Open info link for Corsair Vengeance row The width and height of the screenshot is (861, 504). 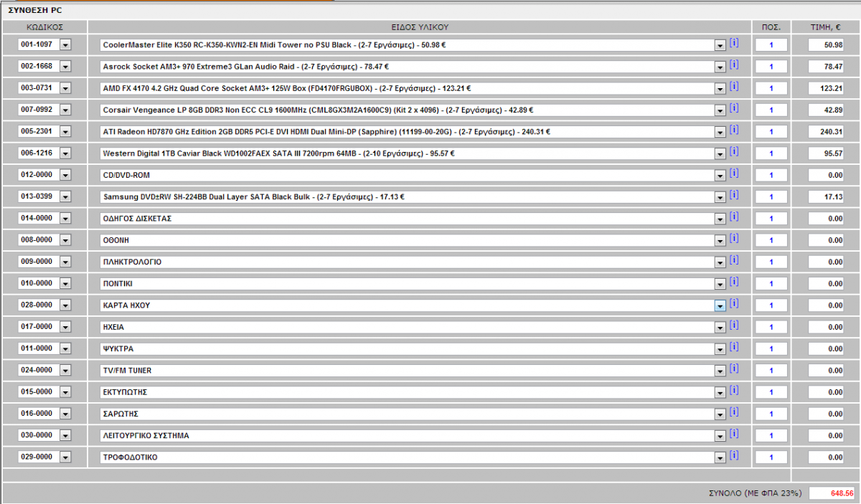[734, 108]
